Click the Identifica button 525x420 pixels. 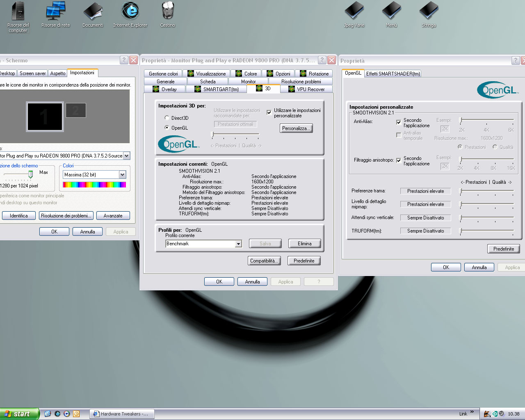coord(19,216)
